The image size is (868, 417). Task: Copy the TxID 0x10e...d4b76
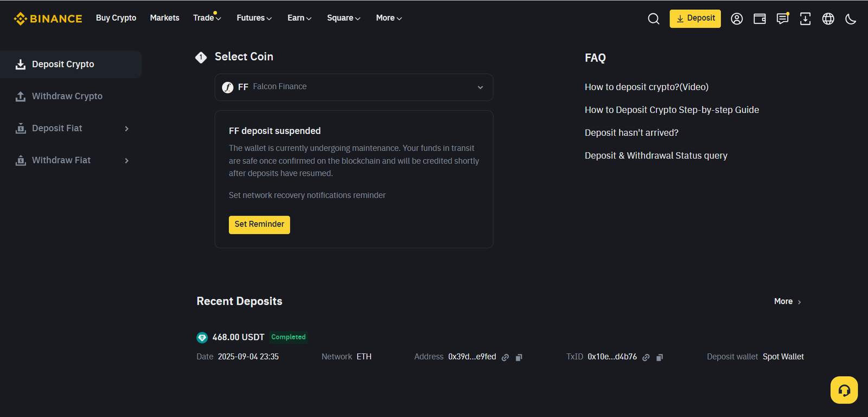pyautogui.click(x=660, y=357)
